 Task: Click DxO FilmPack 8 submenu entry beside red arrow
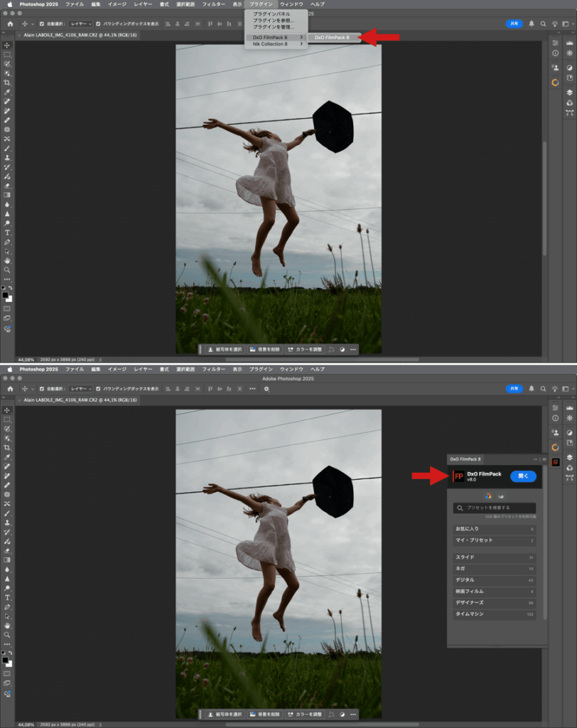tap(332, 37)
